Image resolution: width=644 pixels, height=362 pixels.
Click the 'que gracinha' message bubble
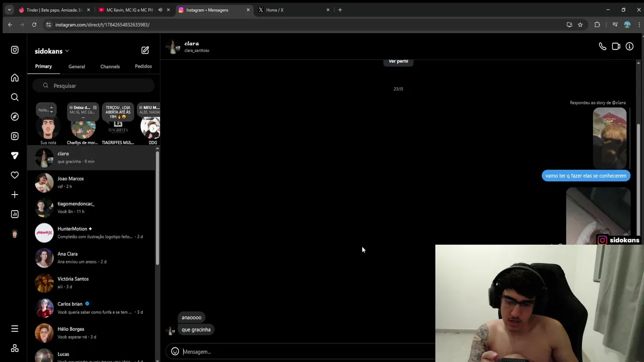(196, 329)
